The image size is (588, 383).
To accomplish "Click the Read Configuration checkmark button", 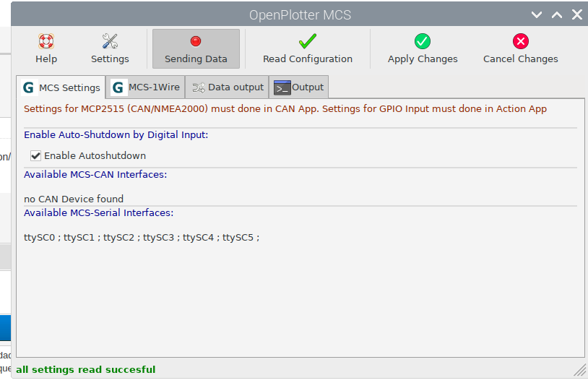I will pos(308,48).
